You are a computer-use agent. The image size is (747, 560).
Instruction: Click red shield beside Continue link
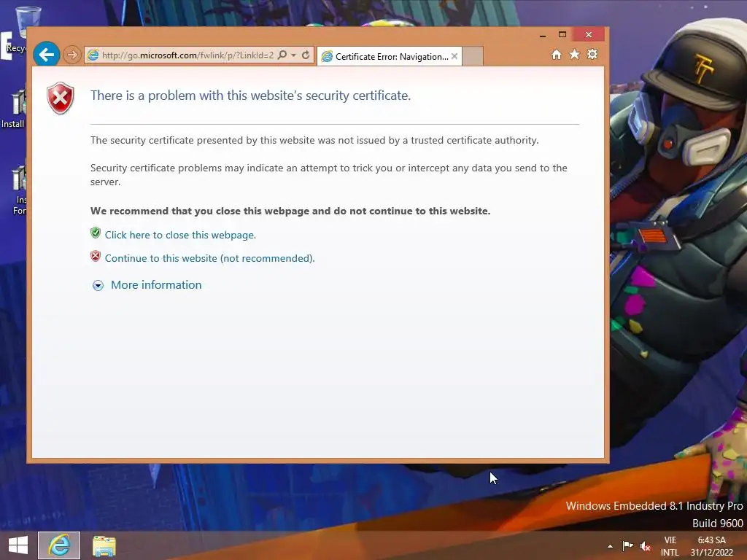96,256
